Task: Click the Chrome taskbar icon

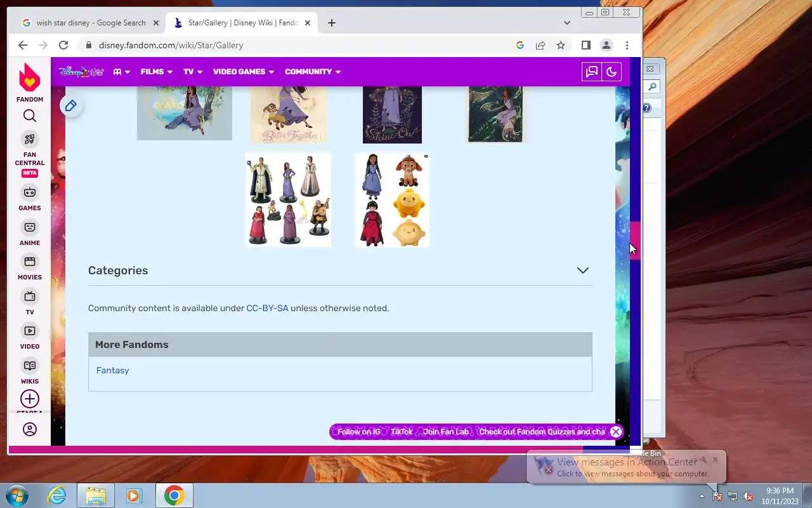Action: tap(174, 495)
